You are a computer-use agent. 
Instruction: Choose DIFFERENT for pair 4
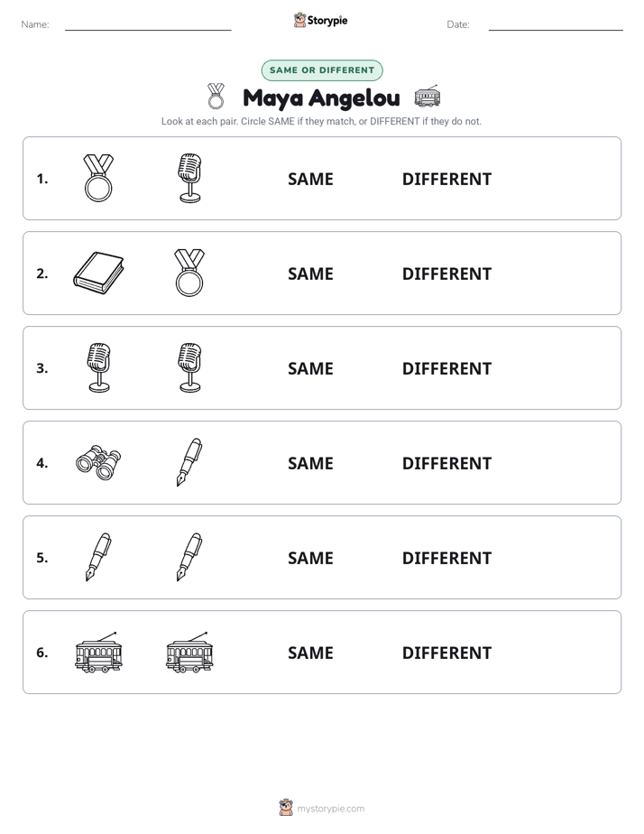[x=446, y=463]
